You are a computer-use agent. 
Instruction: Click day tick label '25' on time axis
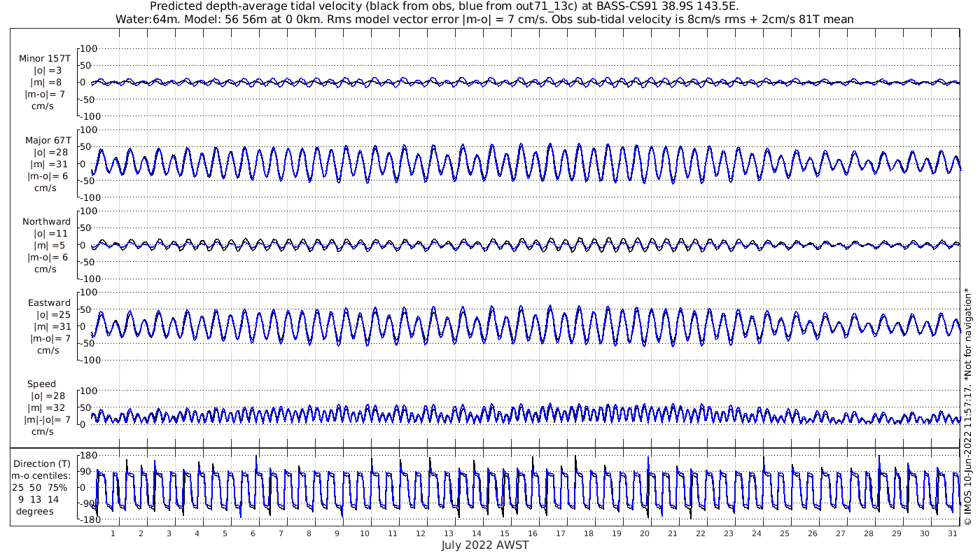pyautogui.click(x=784, y=533)
